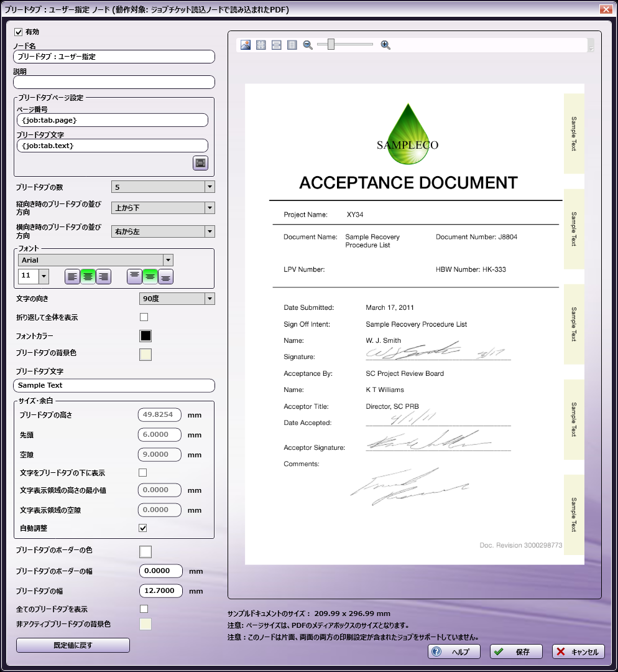Click the 既定値に戻す button
This screenshot has width=618, height=672.
[73, 645]
